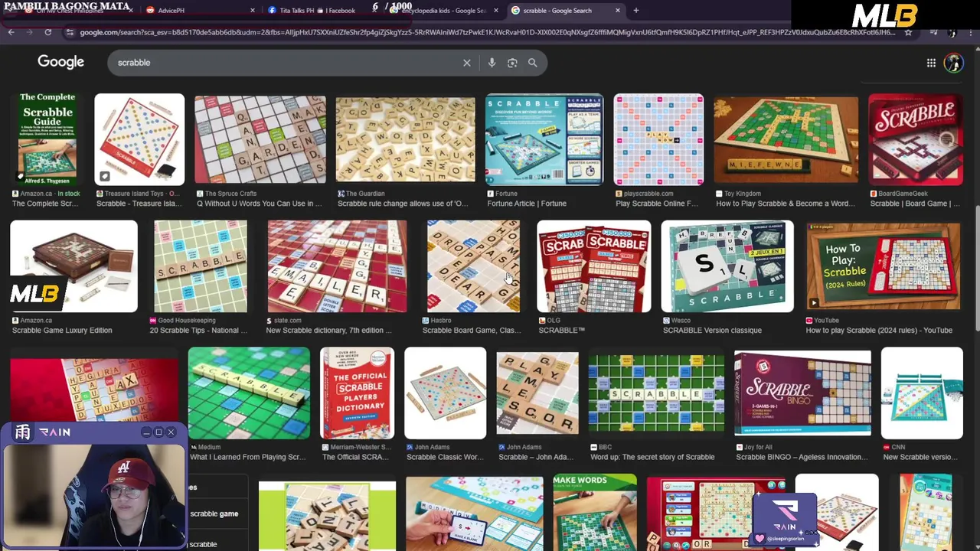Click the address bar URL

486,32
